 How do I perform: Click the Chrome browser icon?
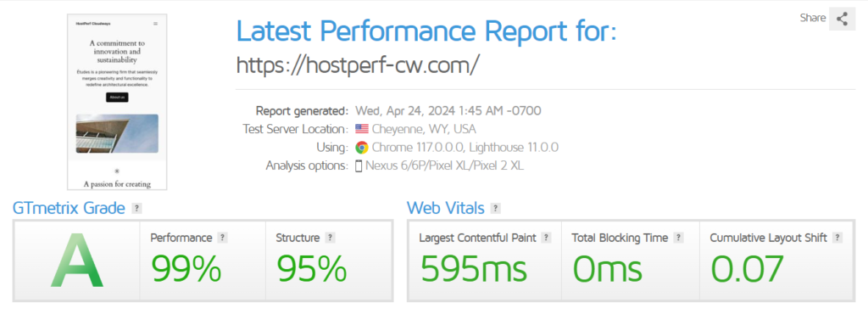[362, 148]
